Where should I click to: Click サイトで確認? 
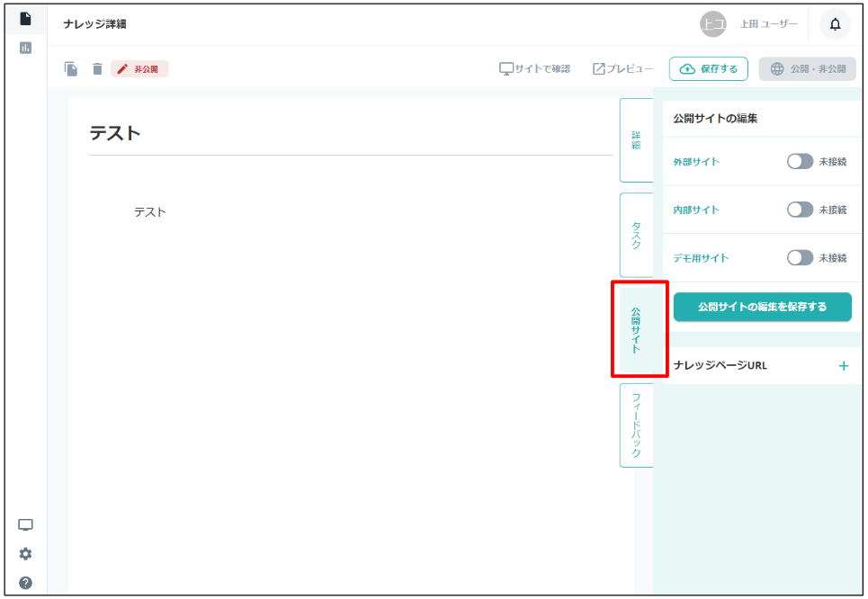click(535, 69)
